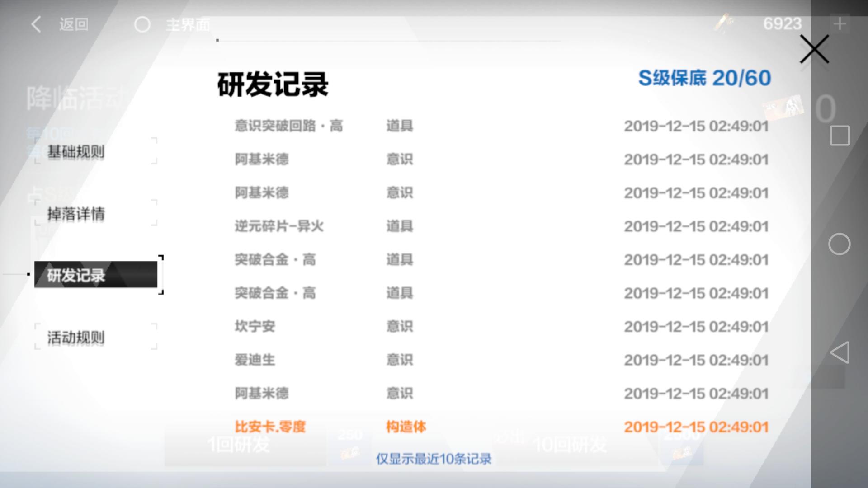Screen dimensions: 868x488
Task: Click the 主界面 label
Action: coord(188,24)
